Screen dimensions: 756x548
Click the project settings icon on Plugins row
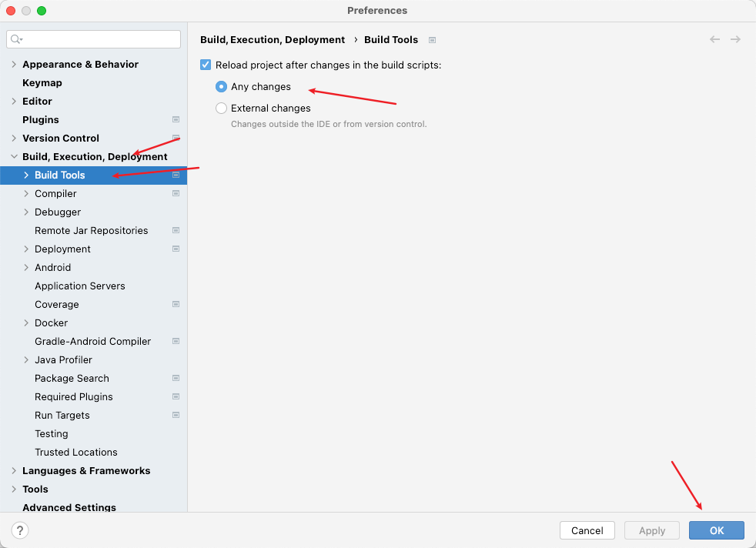pyautogui.click(x=176, y=119)
